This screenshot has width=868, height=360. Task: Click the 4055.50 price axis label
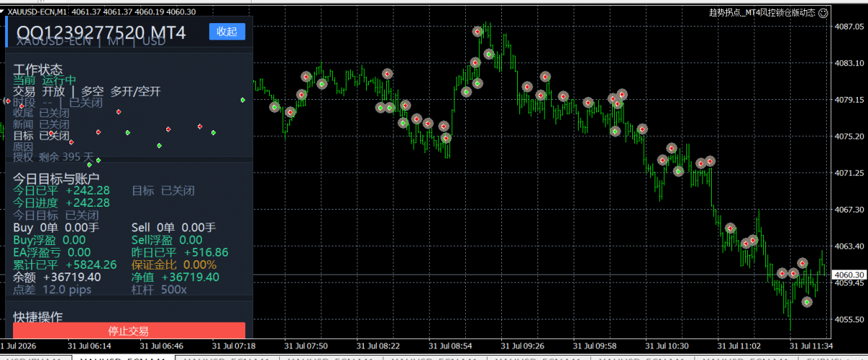[x=849, y=319]
